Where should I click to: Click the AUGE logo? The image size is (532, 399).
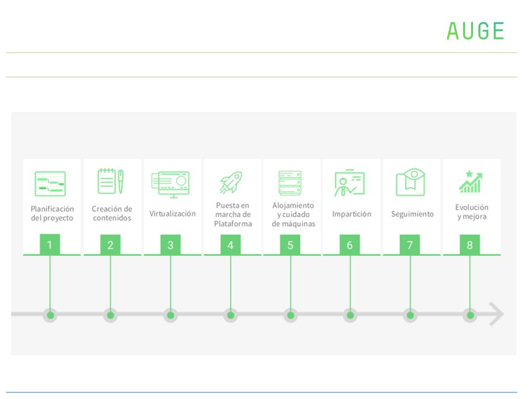[475, 31]
